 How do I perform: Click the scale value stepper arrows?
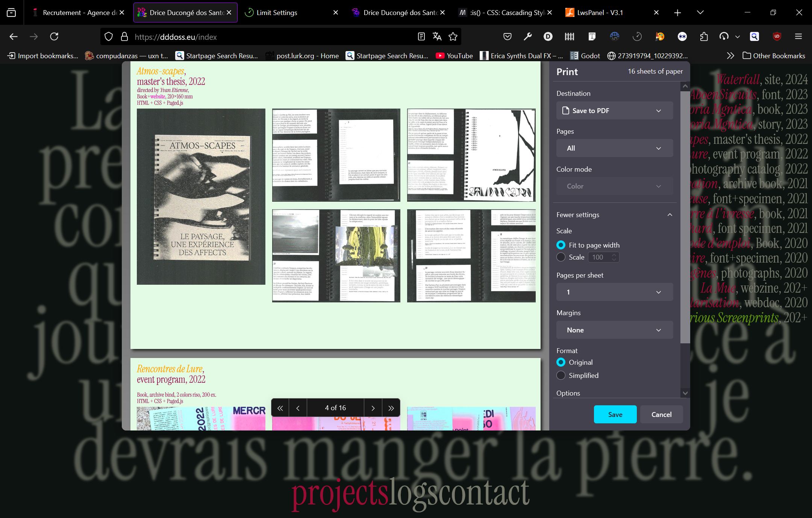(614, 257)
